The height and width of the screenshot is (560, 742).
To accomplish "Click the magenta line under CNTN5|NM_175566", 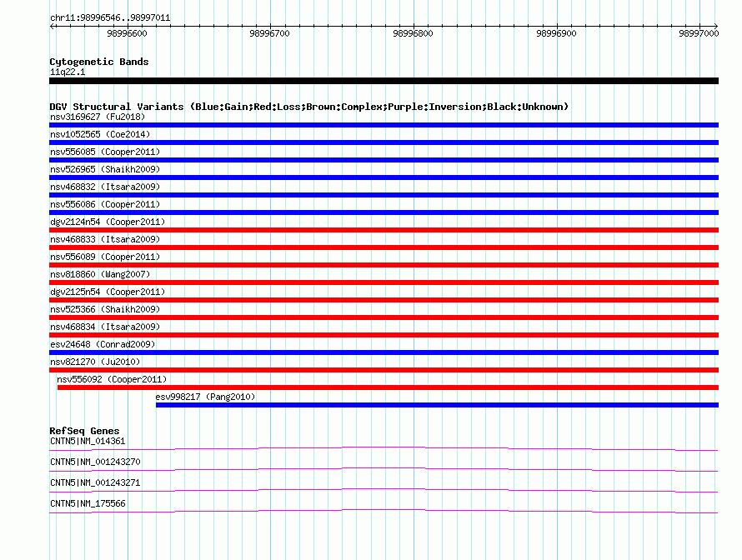I will pos(384,512).
